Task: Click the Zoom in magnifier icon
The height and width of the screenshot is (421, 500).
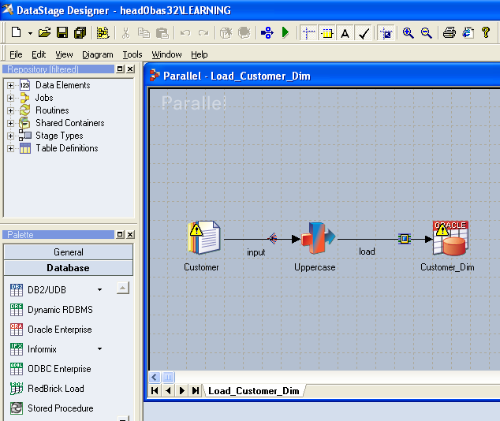Action: click(x=408, y=33)
